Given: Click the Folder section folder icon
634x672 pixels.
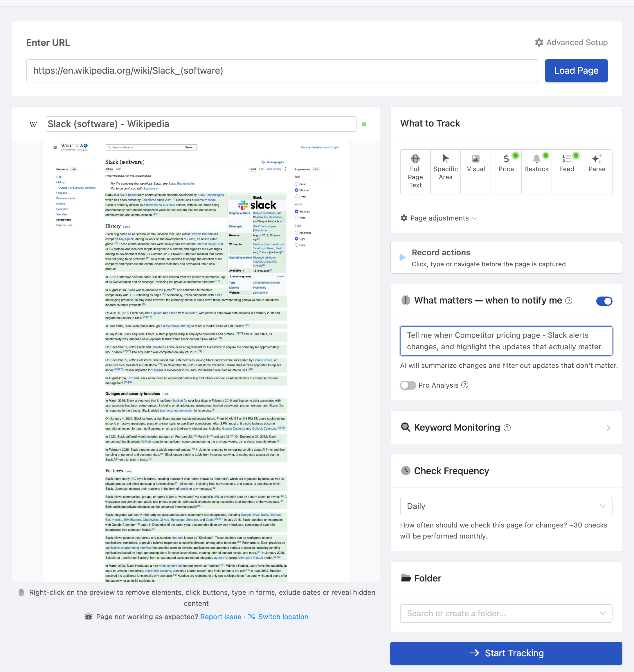Looking at the screenshot, I should pyautogui.click(x=406, y=578).
